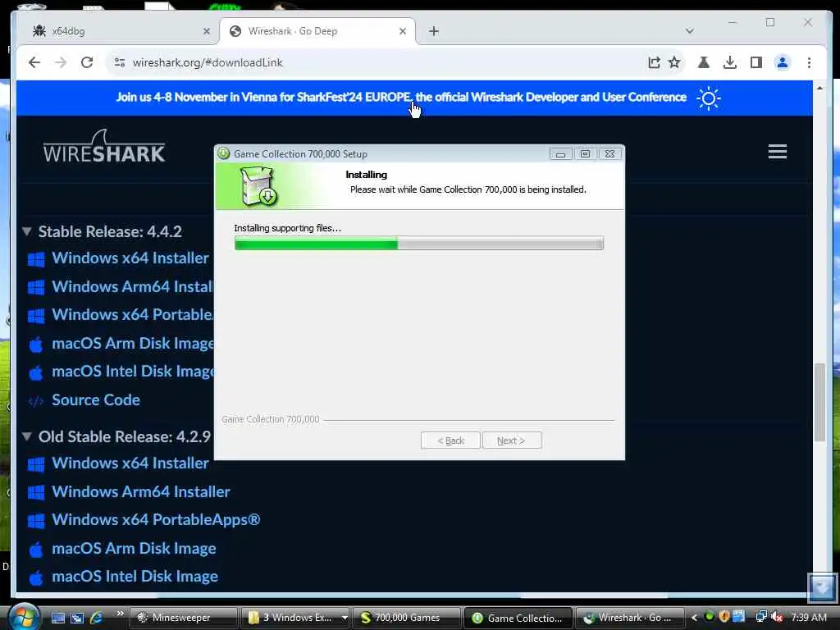Screen dimensions: 840x630
Task: Go back in browser history
Action: (x=34, y=62)
